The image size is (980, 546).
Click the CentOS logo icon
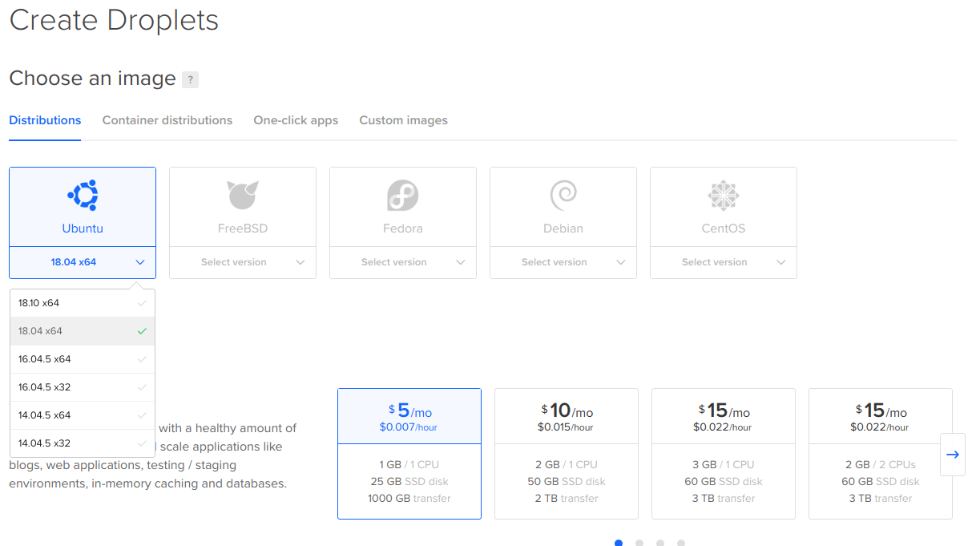tap(724, 195)
